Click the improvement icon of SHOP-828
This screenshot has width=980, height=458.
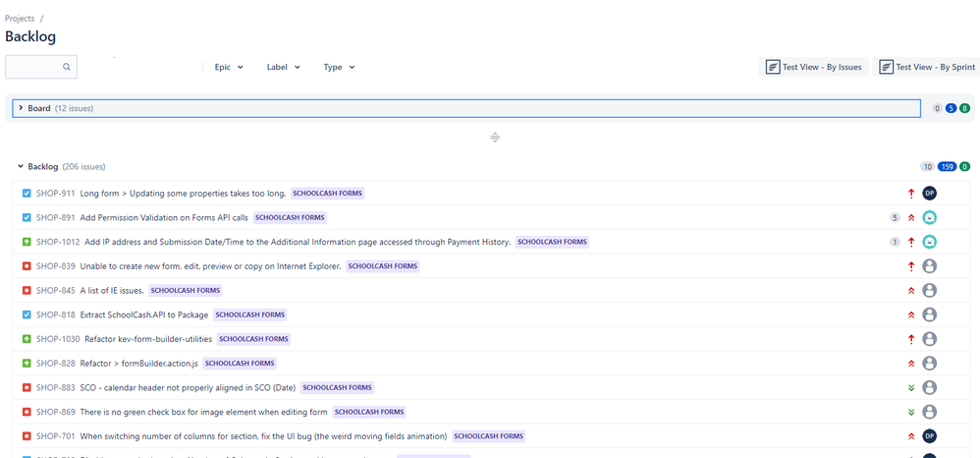[27, 363]
